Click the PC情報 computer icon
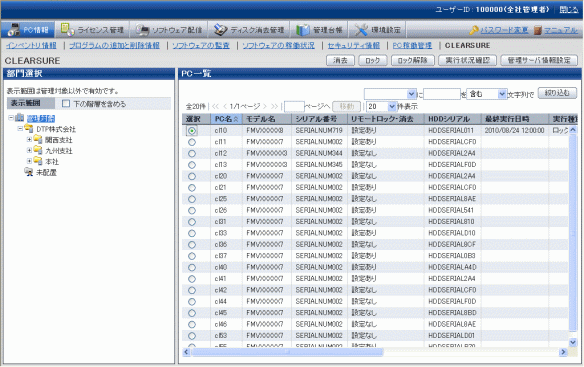584x367 pixels. tap(14, 30)
